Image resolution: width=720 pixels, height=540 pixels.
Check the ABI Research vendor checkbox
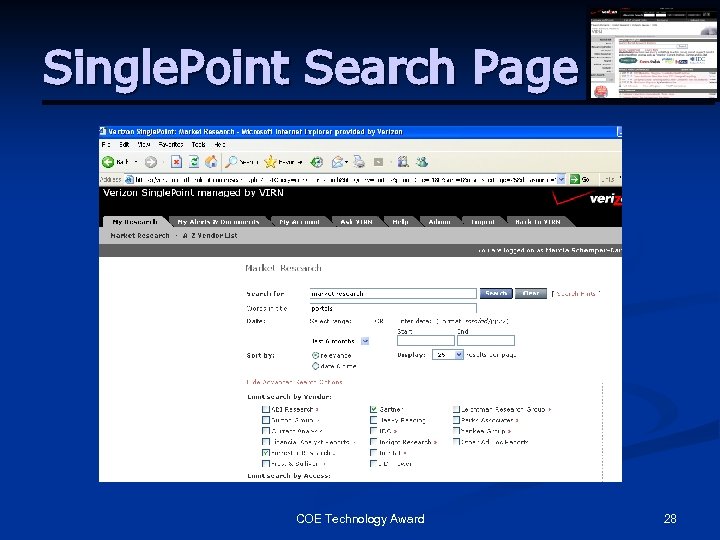265,409
